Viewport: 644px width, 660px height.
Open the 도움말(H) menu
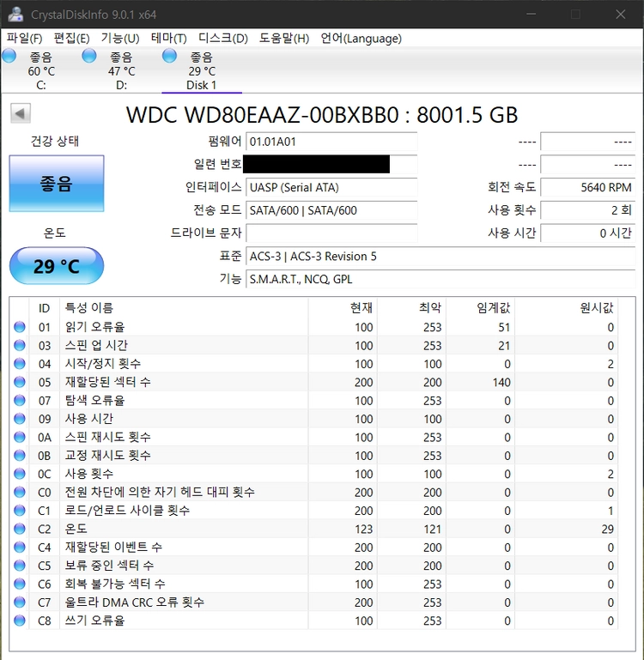click(284, 39)
